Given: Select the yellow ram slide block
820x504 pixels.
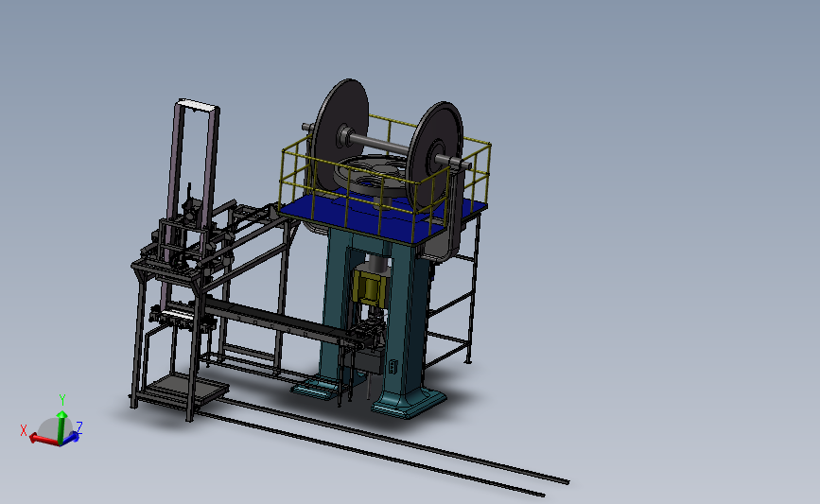Looking at the screenshot, I should [x=370, y=287].
